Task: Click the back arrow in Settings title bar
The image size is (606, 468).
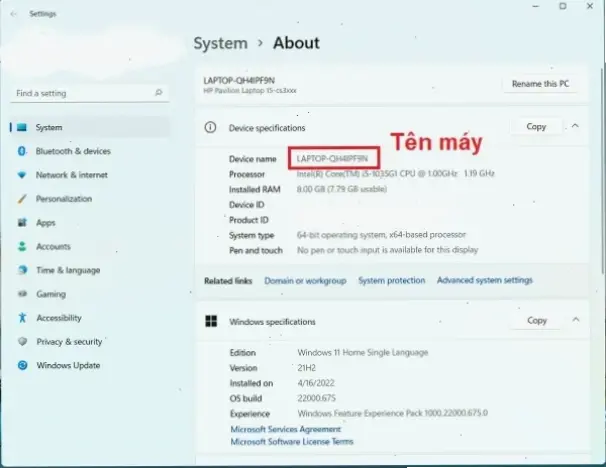Action: 14,14
